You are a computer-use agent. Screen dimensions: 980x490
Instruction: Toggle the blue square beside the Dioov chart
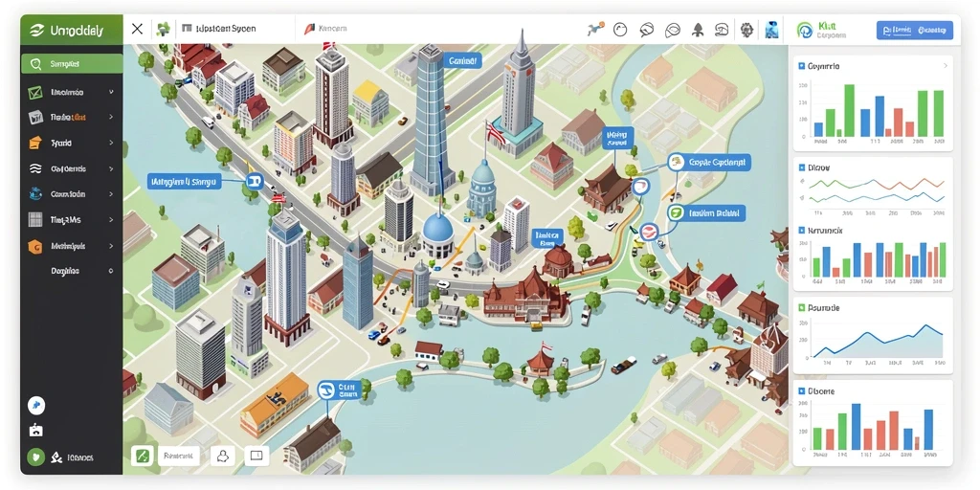click(x=801, y=167)
